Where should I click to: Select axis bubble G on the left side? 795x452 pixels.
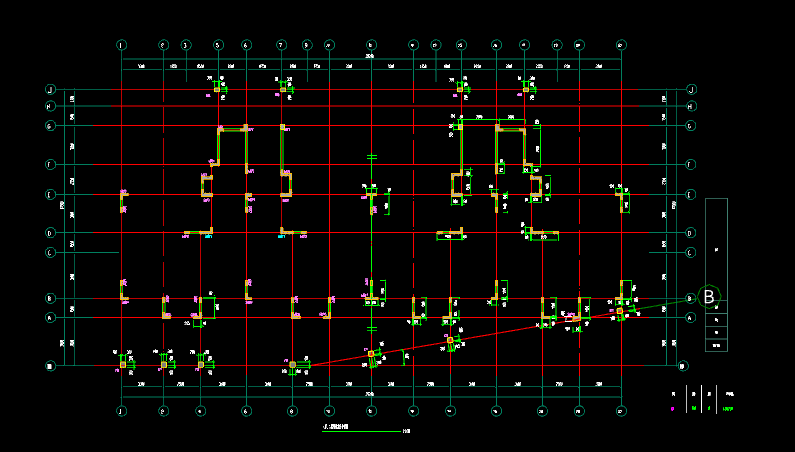pyautogui.click(x=50, y=126)
